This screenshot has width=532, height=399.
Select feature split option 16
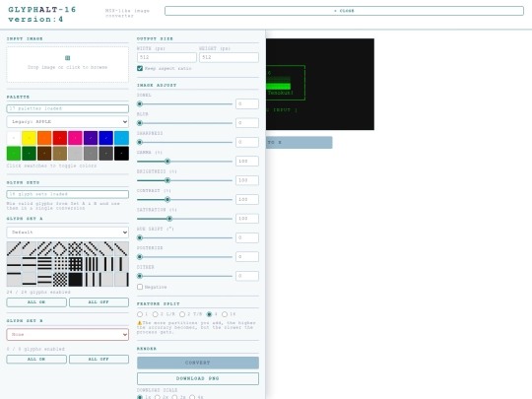(x=225, y=314)
